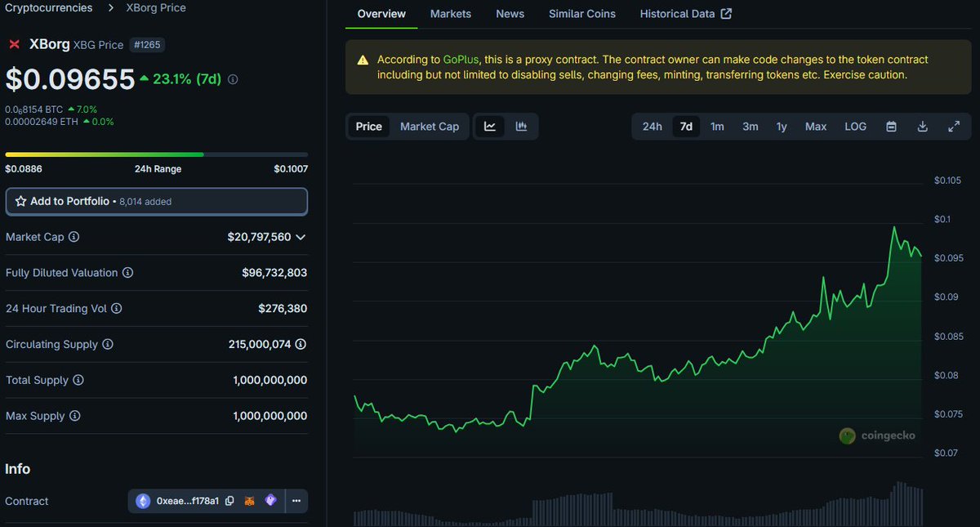Click the 0xeae...f178a1 contract address
The image size is (980, 527).
tap(188, 501)
